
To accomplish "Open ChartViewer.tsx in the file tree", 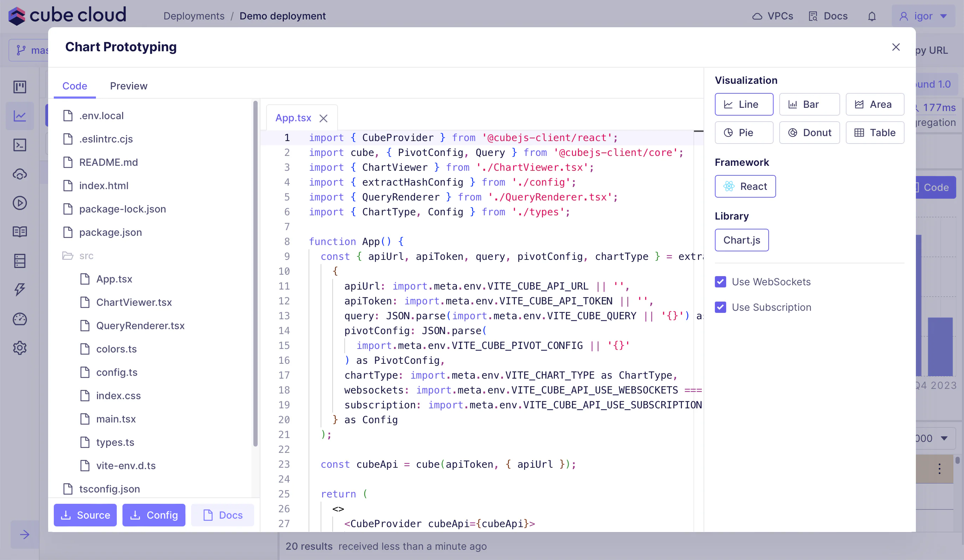I will point(134,302).
